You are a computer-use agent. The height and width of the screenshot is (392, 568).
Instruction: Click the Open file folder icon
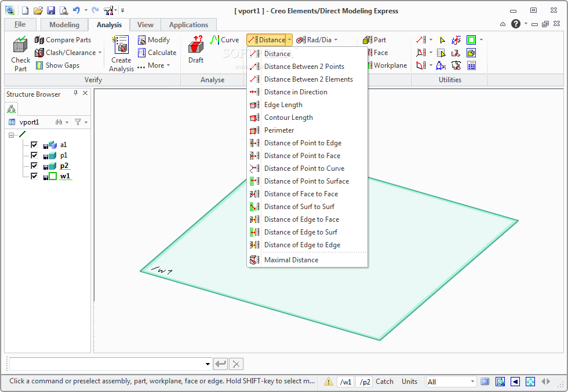(x=38, y=10)
